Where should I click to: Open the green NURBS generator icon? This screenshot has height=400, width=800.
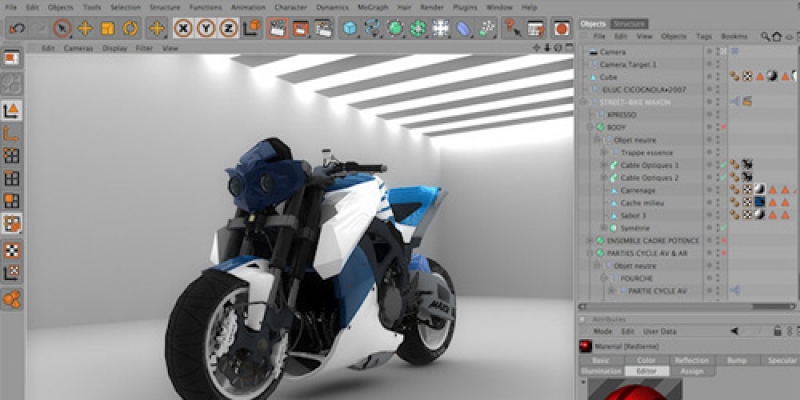[395, 29]
